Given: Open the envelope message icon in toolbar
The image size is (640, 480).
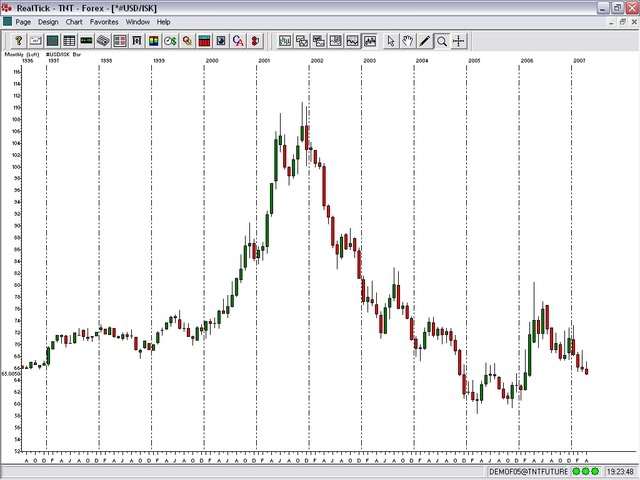Looking at the screenshot, I should coord(36,41).
